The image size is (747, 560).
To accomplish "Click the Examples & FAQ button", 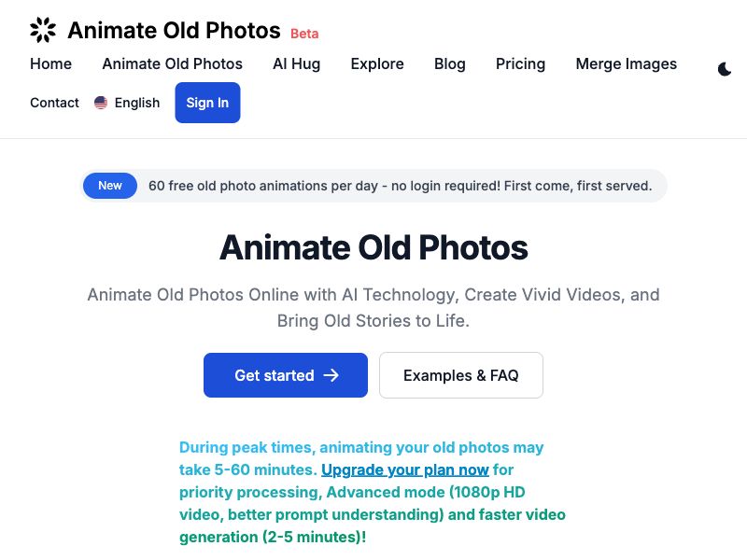I will pos(460,375).
